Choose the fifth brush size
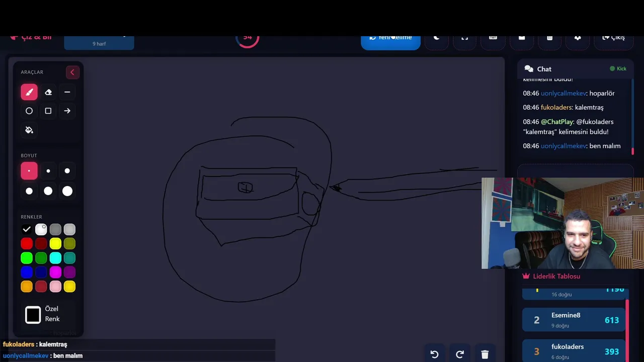The width and height of the screenshot is (644, 362). coord(48,191)
